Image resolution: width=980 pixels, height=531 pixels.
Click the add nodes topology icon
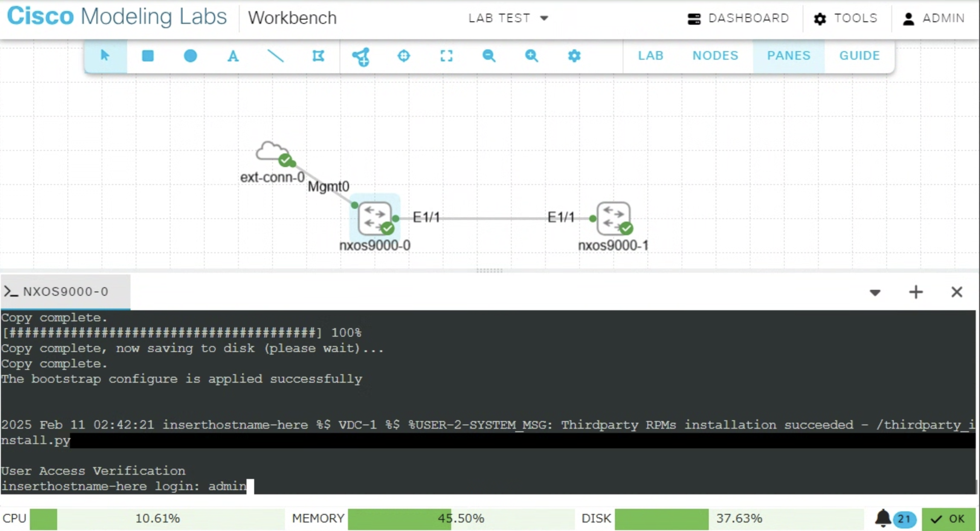tap(361, 57)
